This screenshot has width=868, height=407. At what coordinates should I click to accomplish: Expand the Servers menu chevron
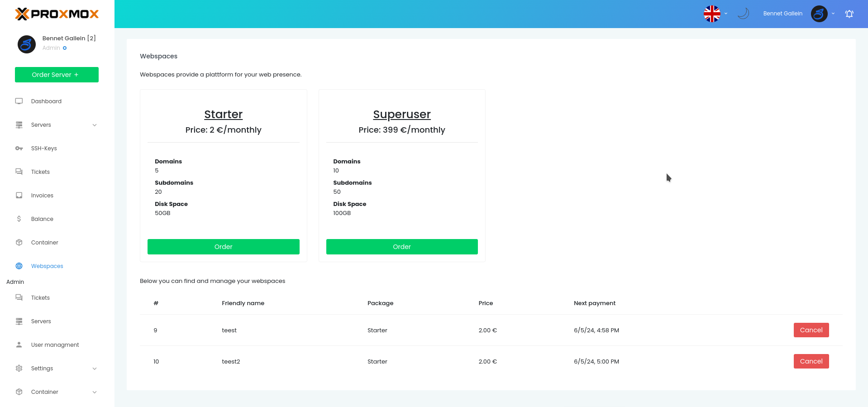[x=95, y=125]
